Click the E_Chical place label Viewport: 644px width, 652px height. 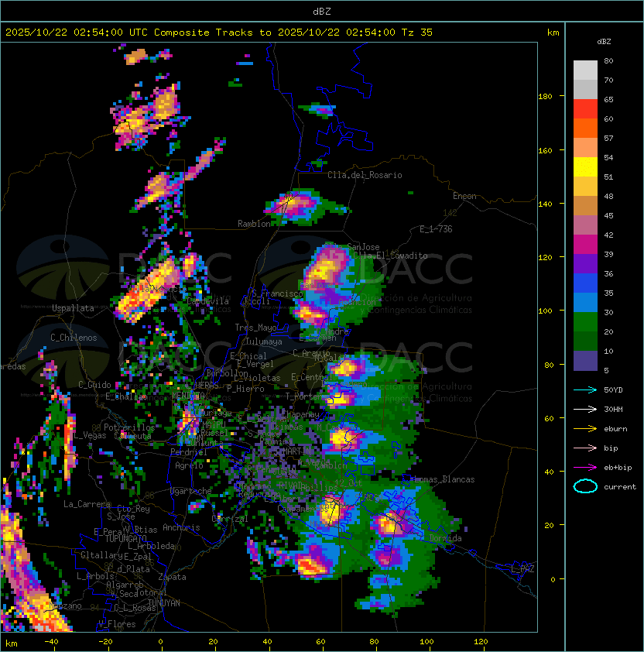pyautogui.click(x=248, y=356)
